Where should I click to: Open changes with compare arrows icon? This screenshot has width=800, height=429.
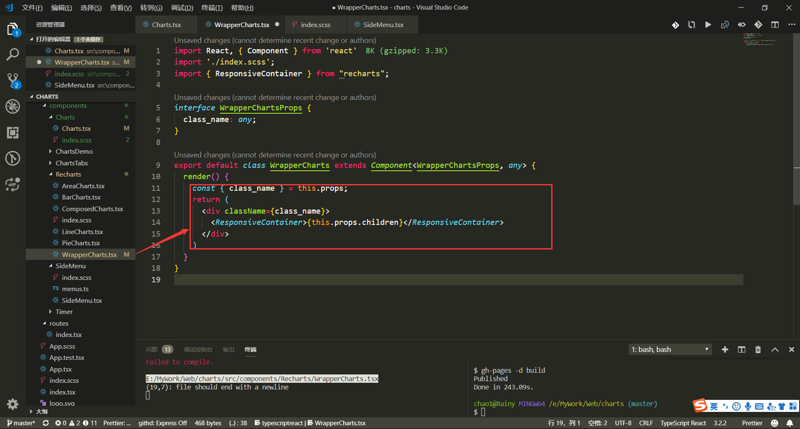(691, 24)
